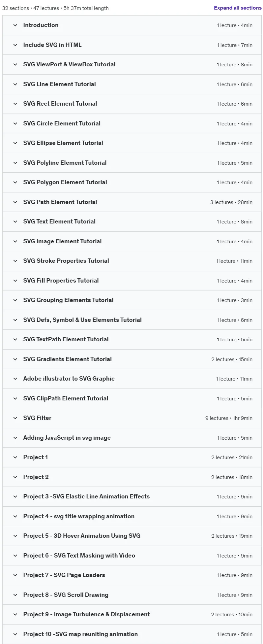Expand SVG Circle Element Tutorial chevron
Screen dimensions: 263x644
coord(15,123)
